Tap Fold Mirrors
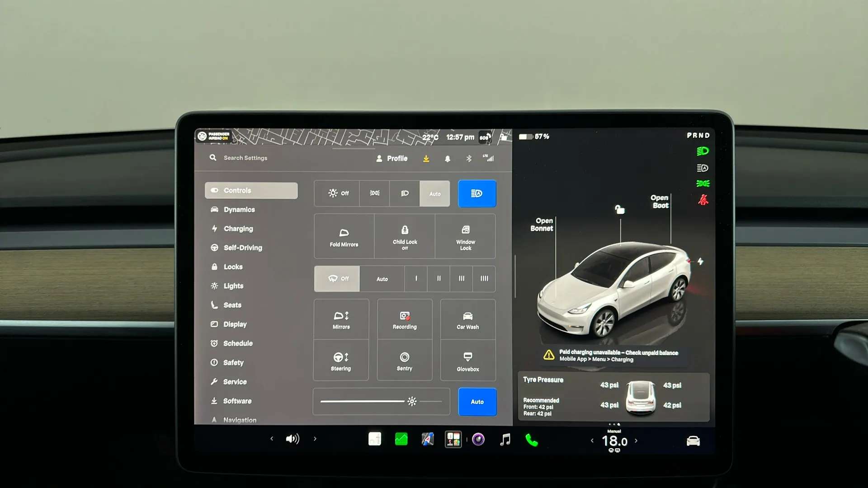 pyautogui.click(x=344, y=236)
